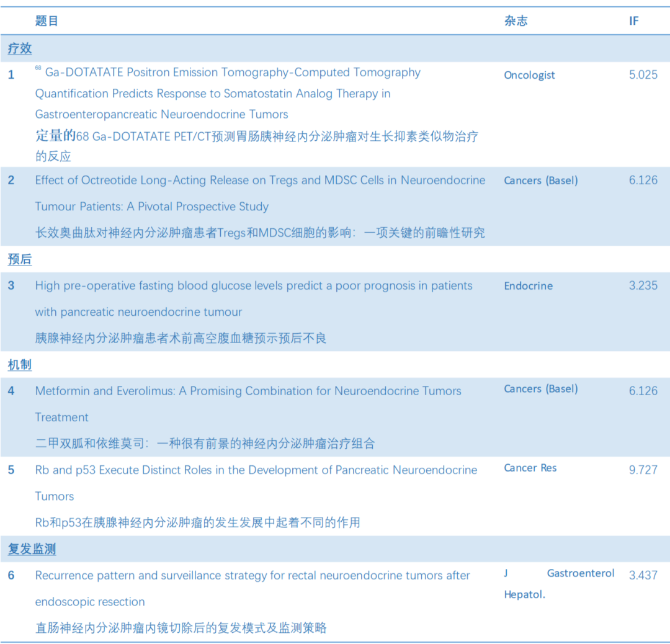Sort by the IF column header
670x644 pixels.
[x=634, y=20]
